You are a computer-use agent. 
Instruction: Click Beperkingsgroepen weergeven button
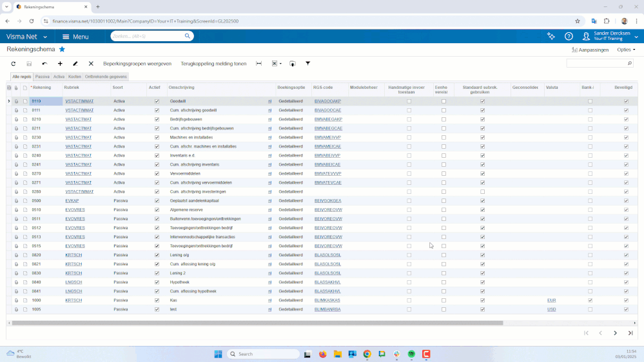pyautogui.click(x=137, y=64)
